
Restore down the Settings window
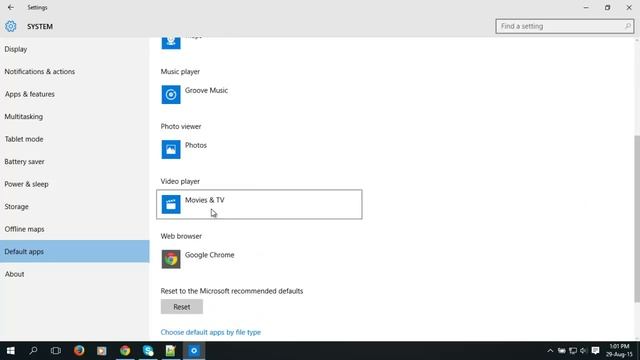(x=607, y=7)
